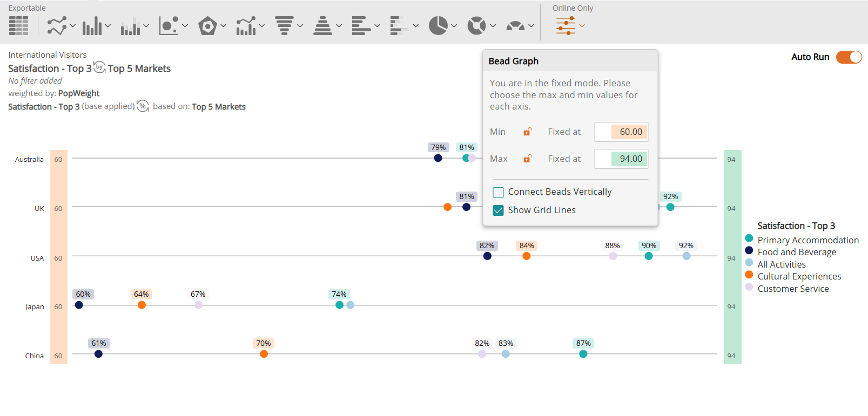The height and width of the screenshot is (416, 868).
Task: Select the pie chart icon
Action: tap(438, 25)
